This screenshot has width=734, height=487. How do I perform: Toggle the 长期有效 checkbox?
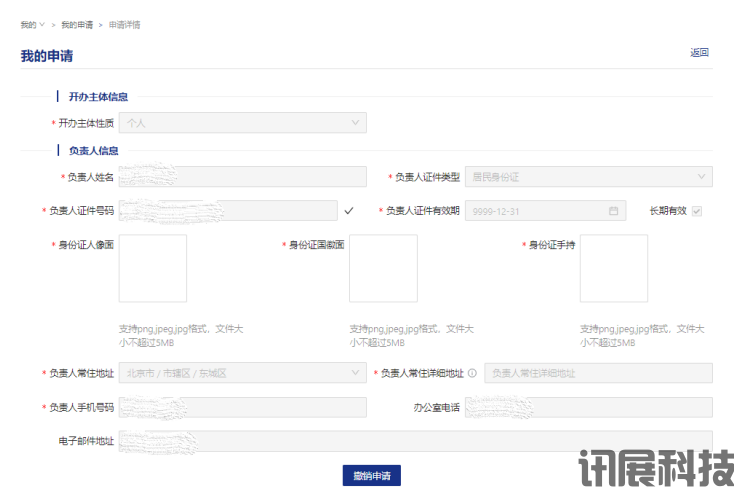tap(697, 211)
